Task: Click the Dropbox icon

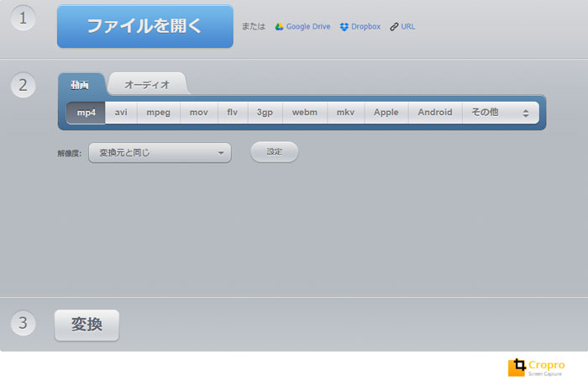Action: tap(344, 27)
